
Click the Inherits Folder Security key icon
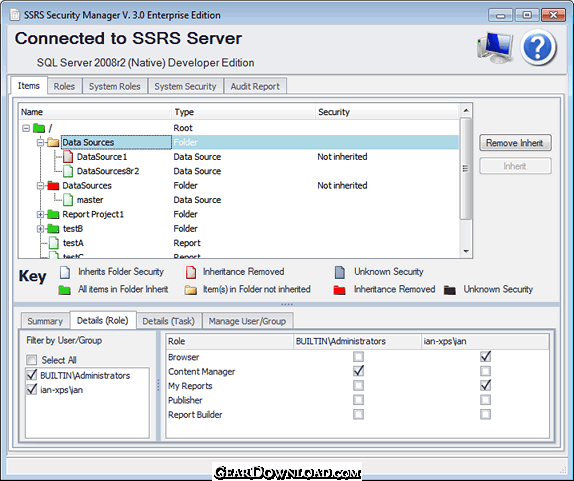65,272
